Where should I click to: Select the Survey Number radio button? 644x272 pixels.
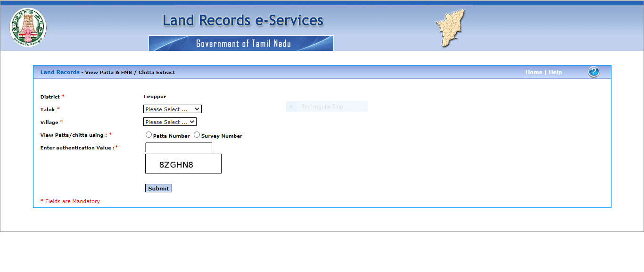(x=197, y=134)
